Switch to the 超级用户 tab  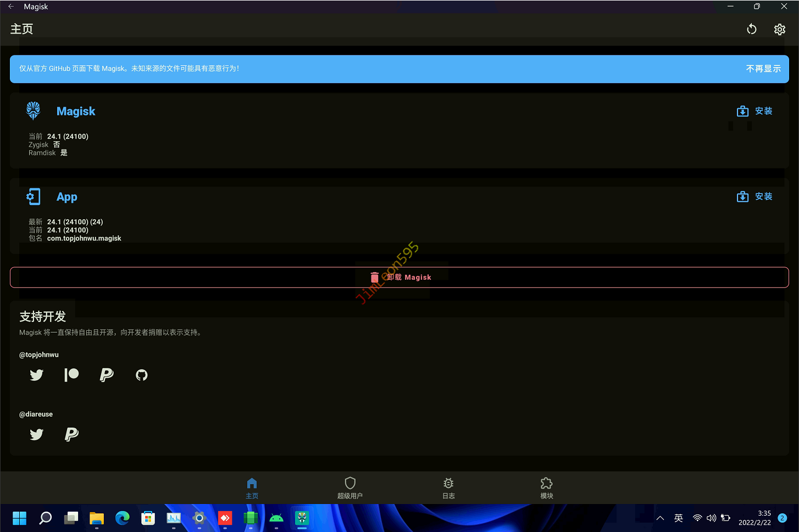(x=350, y=487)
